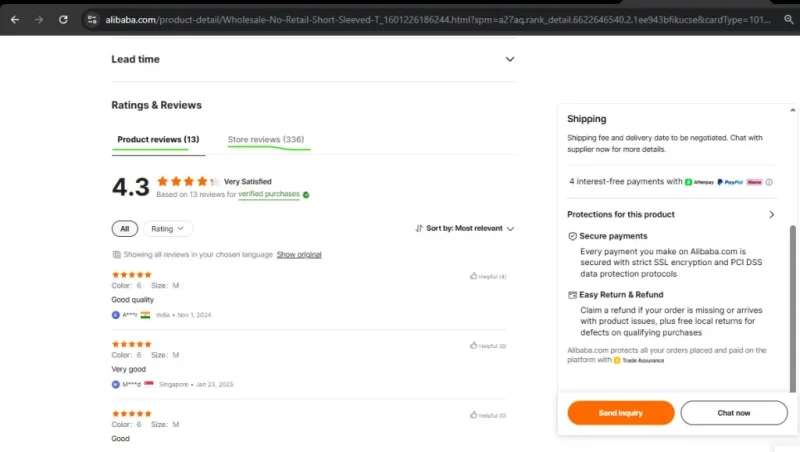The height and width of the screenshot is (452, 800).
Task: Switch to the Product reviews (13) tab
Action: [x=158, y=139]
